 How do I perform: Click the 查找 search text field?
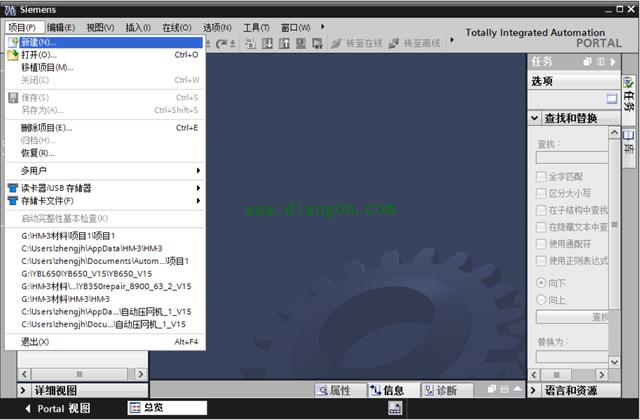point(571,157)
